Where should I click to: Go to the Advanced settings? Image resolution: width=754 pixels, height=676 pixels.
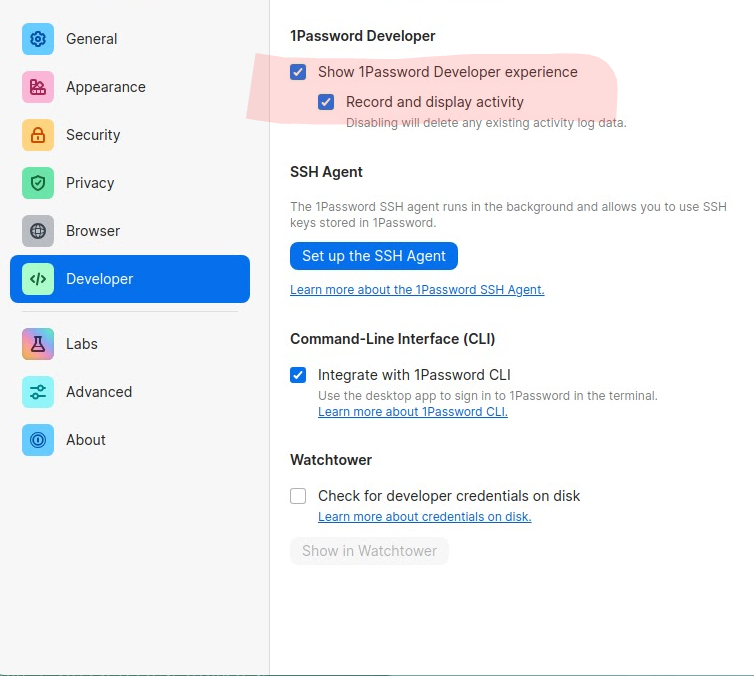click(x=130, y=392)
